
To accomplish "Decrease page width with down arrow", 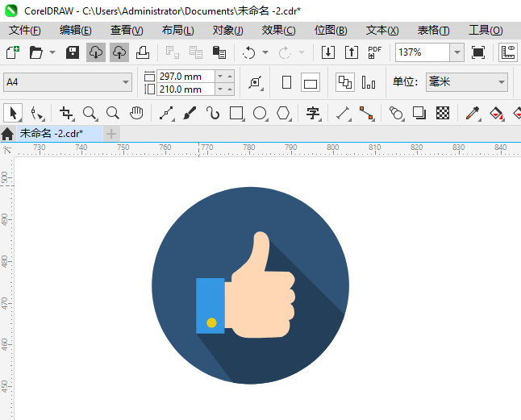I will tap(220, 77).
